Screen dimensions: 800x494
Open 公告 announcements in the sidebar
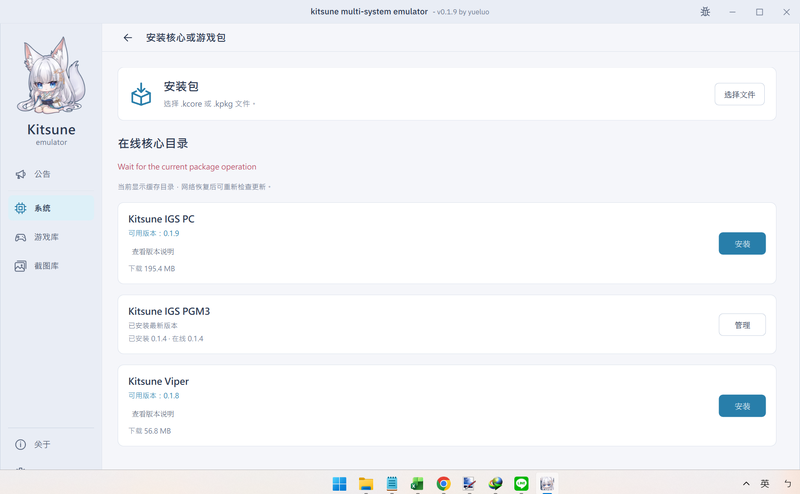coord(51,175)
